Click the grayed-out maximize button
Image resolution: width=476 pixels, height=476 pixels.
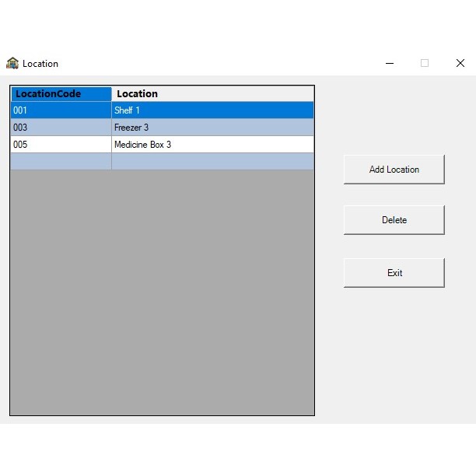(x=425, y=63)
